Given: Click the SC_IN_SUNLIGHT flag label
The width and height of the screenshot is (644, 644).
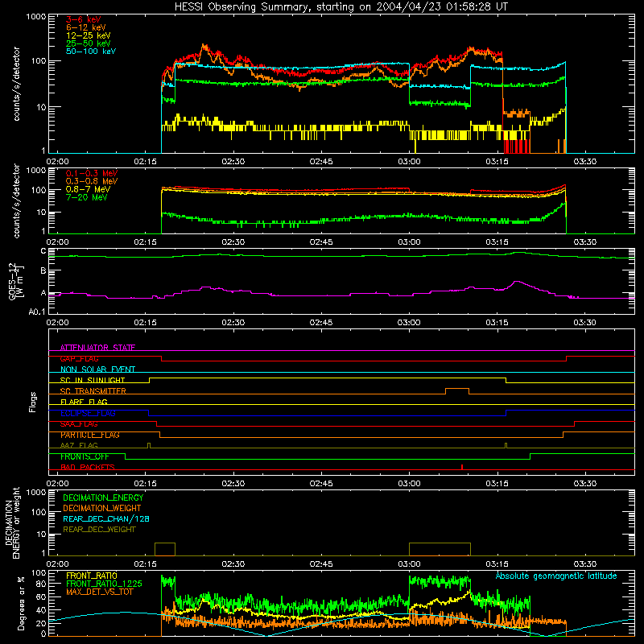Looking at the screenshot, I should (93, 380).
